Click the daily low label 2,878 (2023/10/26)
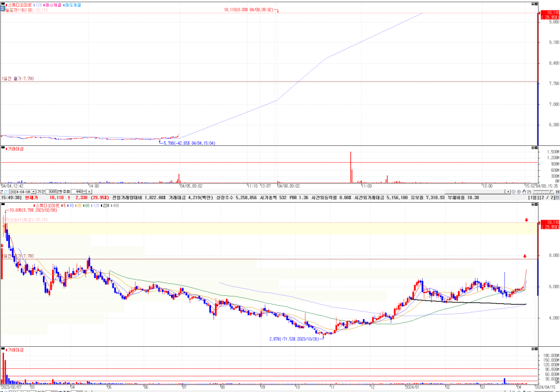 point(294,339)
